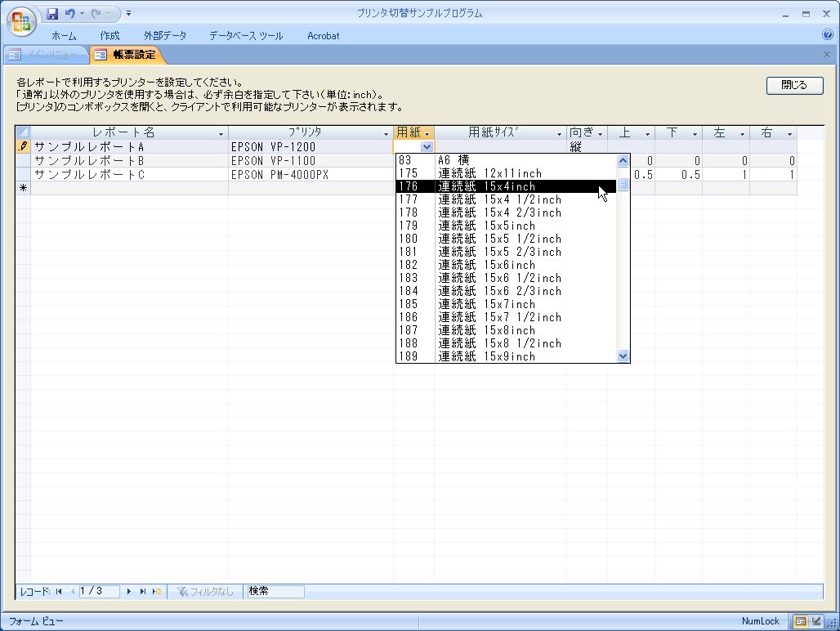Click the Undo arrow icon

coord(69,14)
